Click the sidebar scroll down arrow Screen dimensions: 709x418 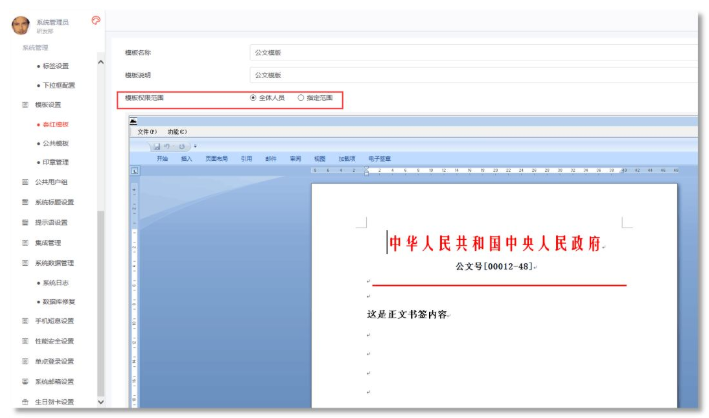pos(101,402)
